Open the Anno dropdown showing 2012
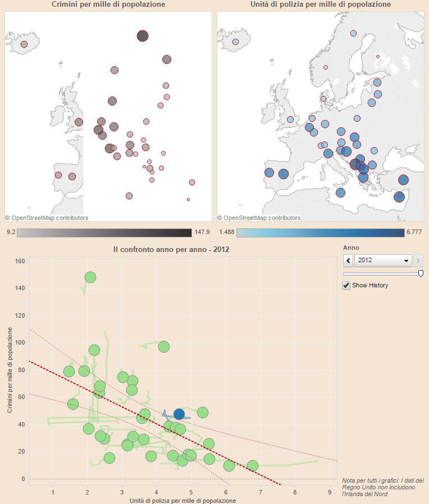This screenshot has width=429, height=504. 384,260
